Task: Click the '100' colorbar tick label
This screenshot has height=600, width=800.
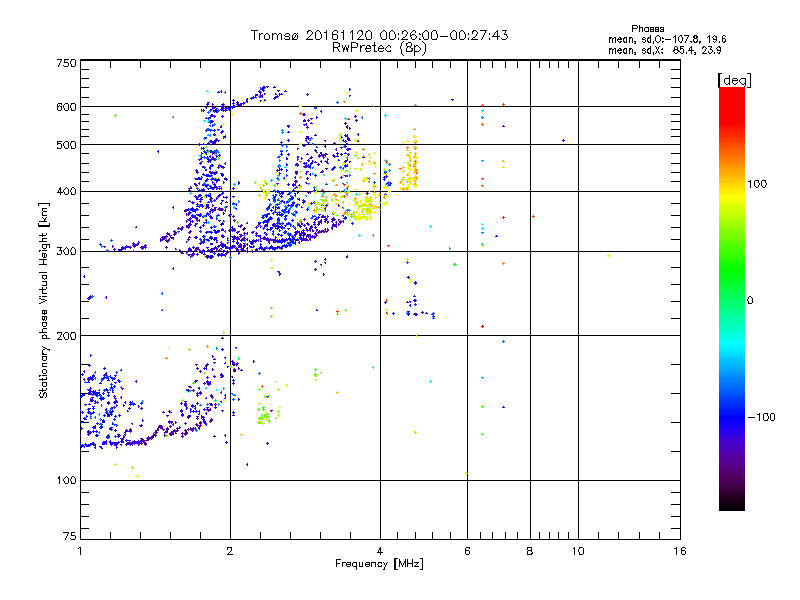Action: (x=757, y=184)
